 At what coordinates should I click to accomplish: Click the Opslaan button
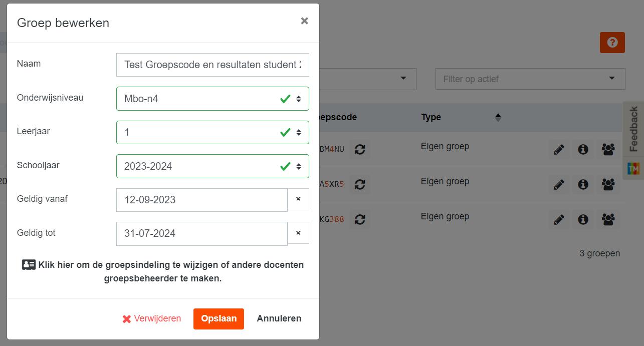(219, 319)
